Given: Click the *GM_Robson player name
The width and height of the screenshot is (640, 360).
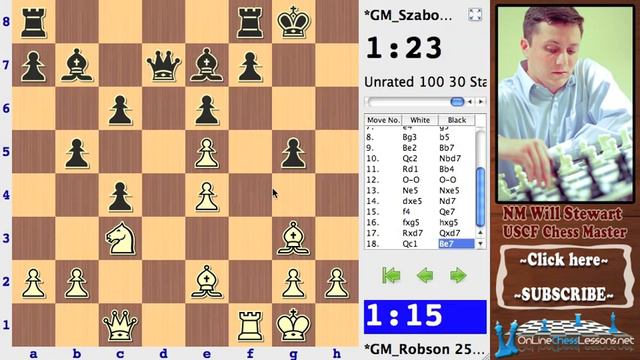Looking at the screenshot, I should 424,350.
